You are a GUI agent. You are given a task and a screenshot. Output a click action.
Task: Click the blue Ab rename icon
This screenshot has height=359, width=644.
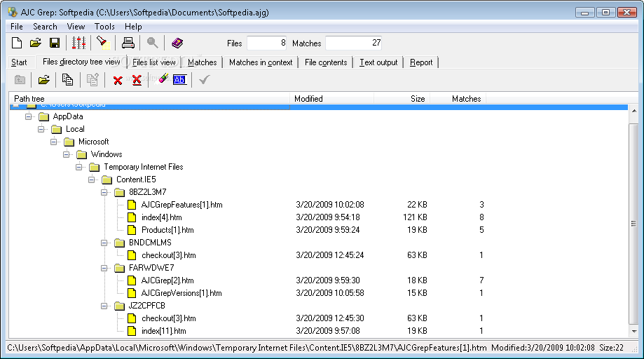(179, 80)
